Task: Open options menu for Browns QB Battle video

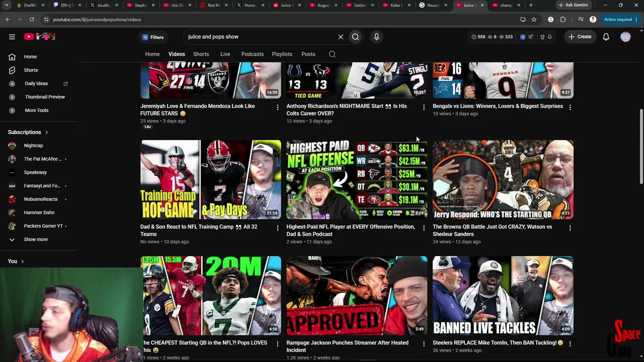Action: (x=570, y=228)
